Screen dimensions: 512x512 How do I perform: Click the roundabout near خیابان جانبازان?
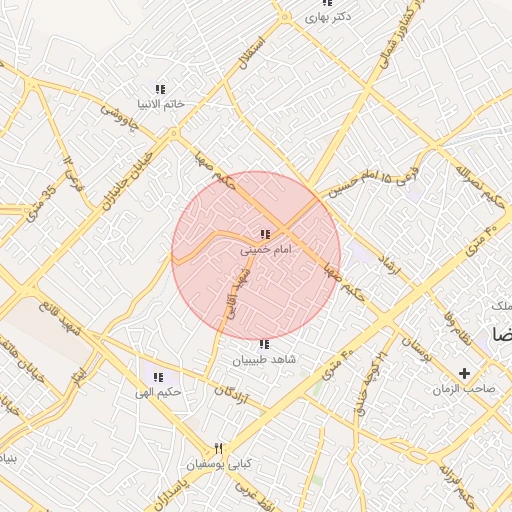coord(173,134)
